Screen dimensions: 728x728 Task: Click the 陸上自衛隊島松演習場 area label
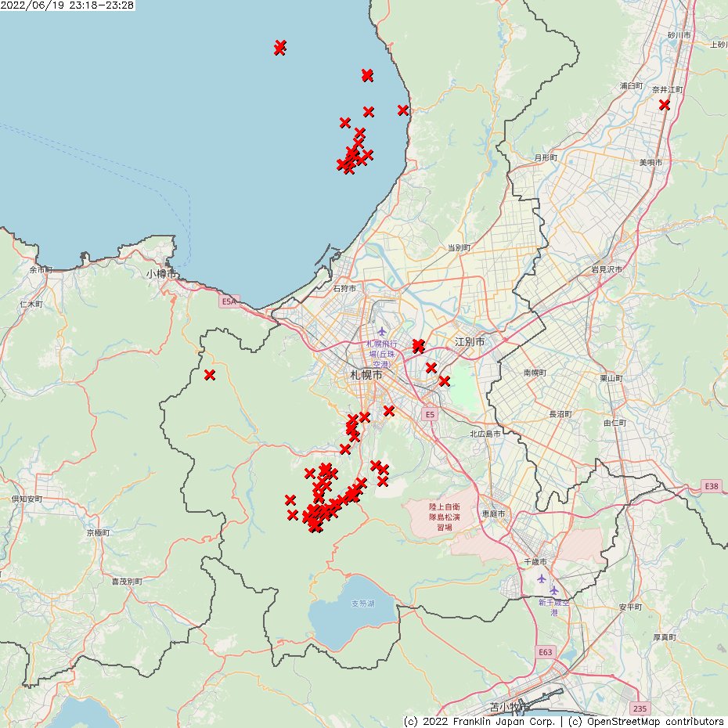(445, 517)
